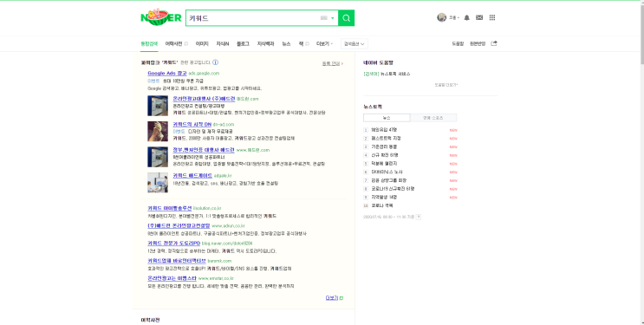Click the 도움말 더보기 link in help panel
Screen dimensions: 644x325
(x=446, y=85)
